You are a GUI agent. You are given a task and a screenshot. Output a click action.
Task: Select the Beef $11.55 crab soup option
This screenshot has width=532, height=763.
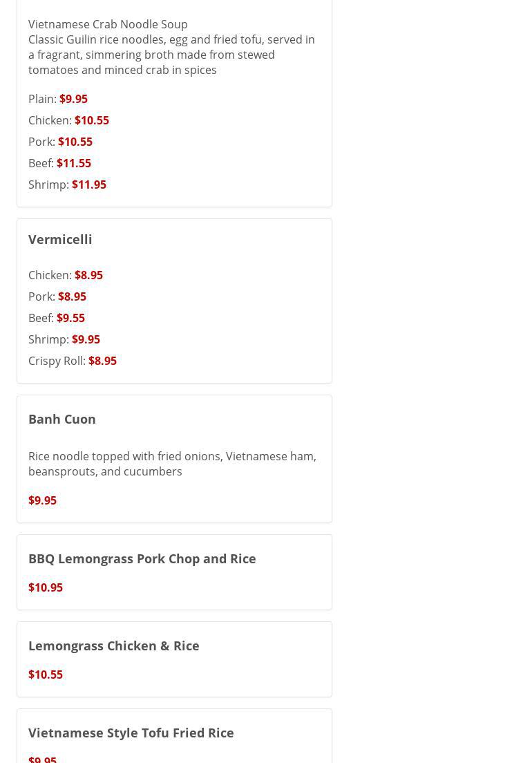point(73,163)
